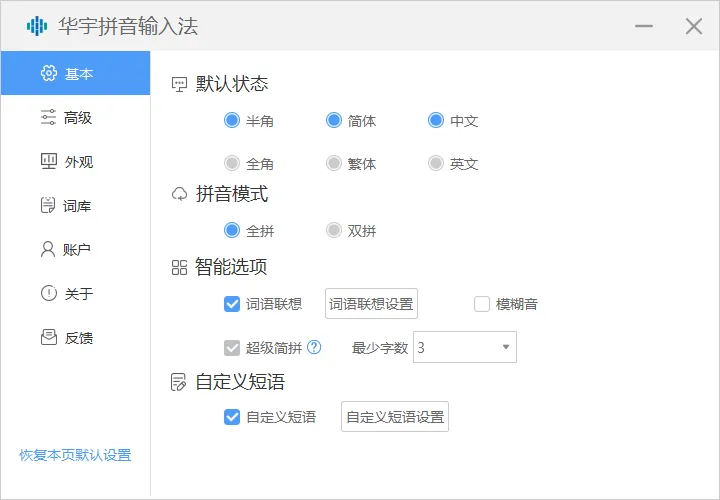Select 全拼 pinyin mode
This screenshot has height=500, width=720.
[x=232, y=230]
